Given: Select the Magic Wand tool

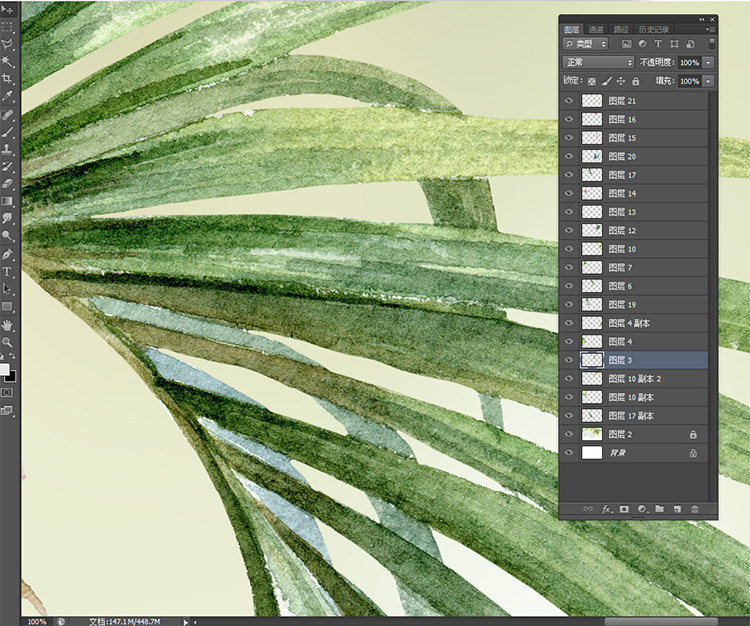Looking at the screenshot, I should click(7, 61).
